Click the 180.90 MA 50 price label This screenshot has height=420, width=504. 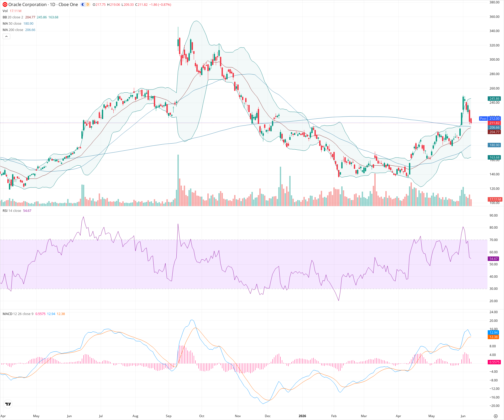[494, 145]
